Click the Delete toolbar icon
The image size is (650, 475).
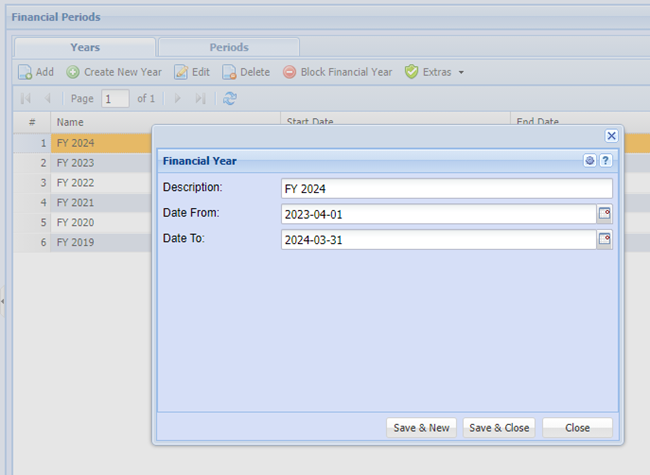229,72
